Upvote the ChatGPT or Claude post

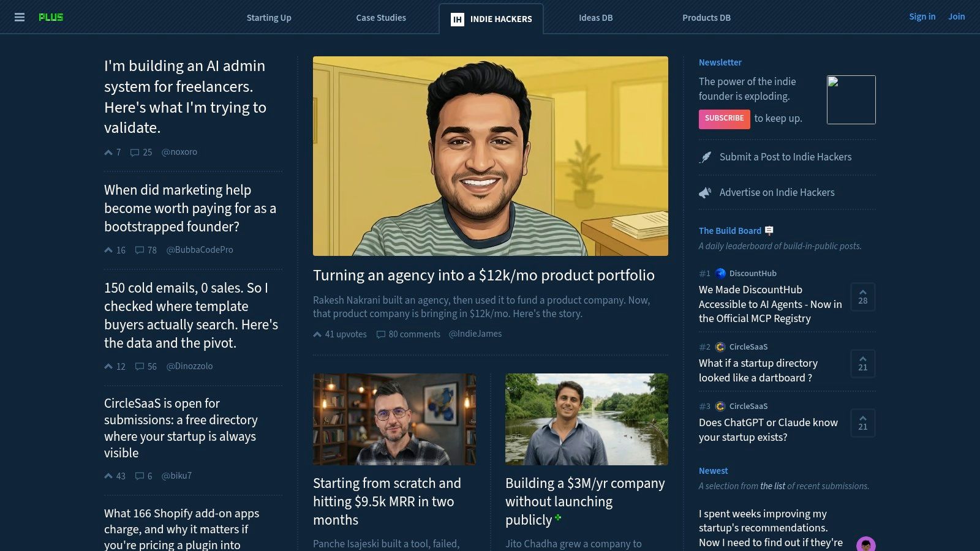pyautogui.click(x=863, y=423)
